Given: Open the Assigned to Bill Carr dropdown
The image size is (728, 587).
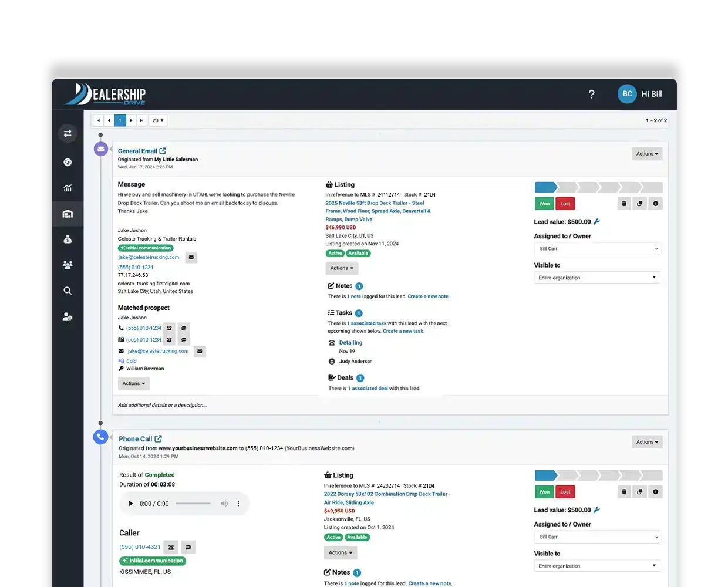Looking at the screenshot, I should pos(596,249).
